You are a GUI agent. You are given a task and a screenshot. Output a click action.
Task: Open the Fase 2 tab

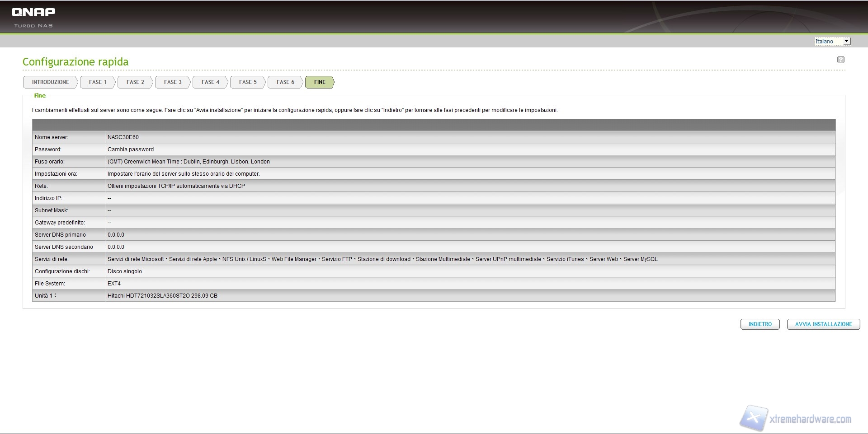pos(135,82)
